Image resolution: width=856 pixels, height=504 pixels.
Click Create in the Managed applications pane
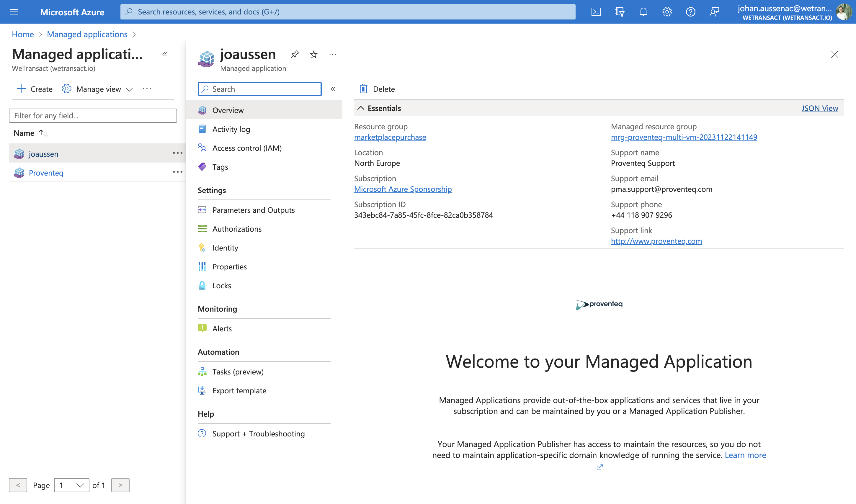pos(35,89)
